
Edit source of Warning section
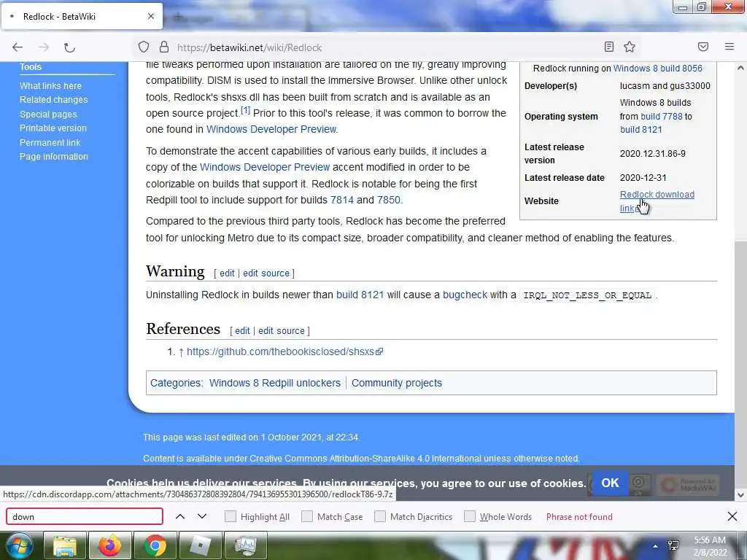point(266,273)
